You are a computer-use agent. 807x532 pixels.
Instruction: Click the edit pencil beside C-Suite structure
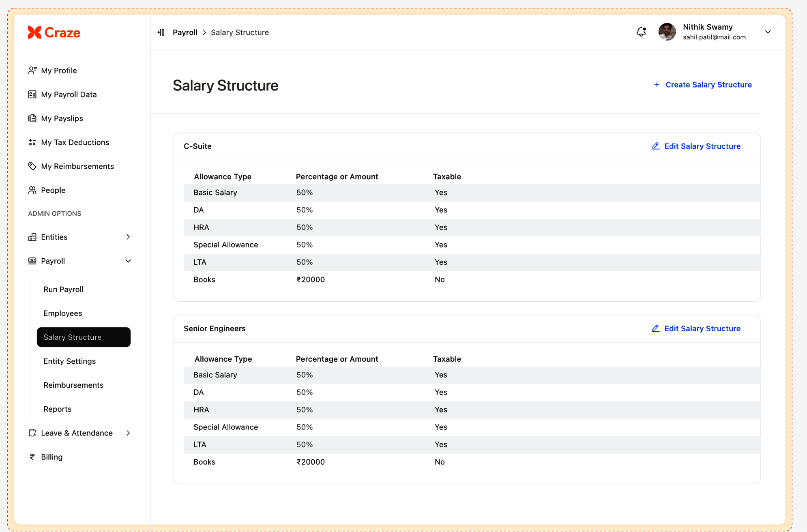pyautogui.click(x=656, y=146)
